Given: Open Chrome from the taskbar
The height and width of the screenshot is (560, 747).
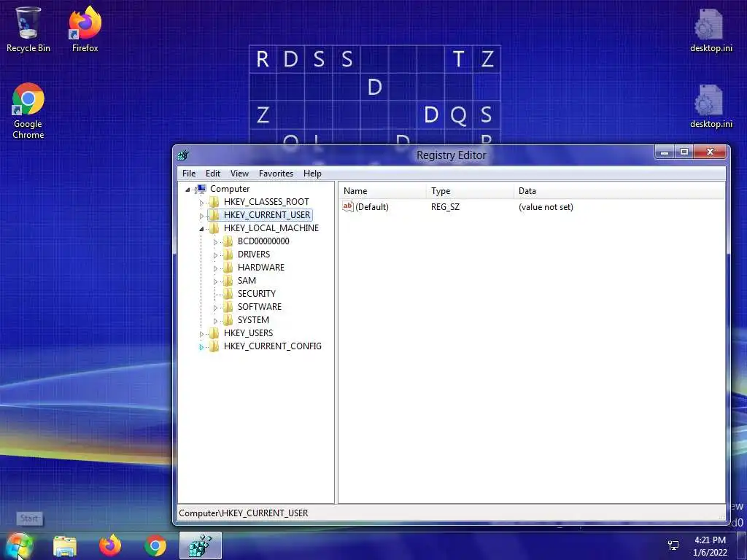Looking at the screenshot, I should click(155, 545).
